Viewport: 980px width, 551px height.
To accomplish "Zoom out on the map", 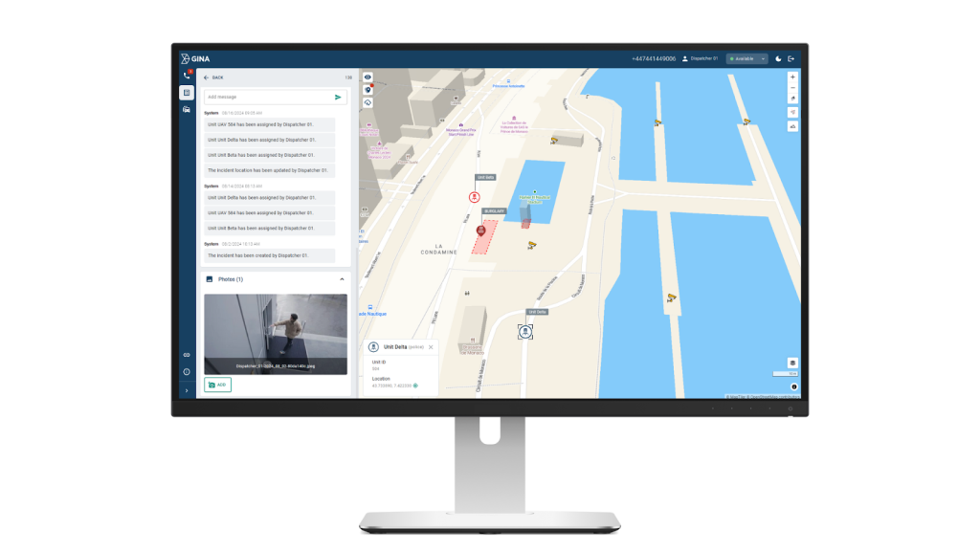I will coord(792,88).
